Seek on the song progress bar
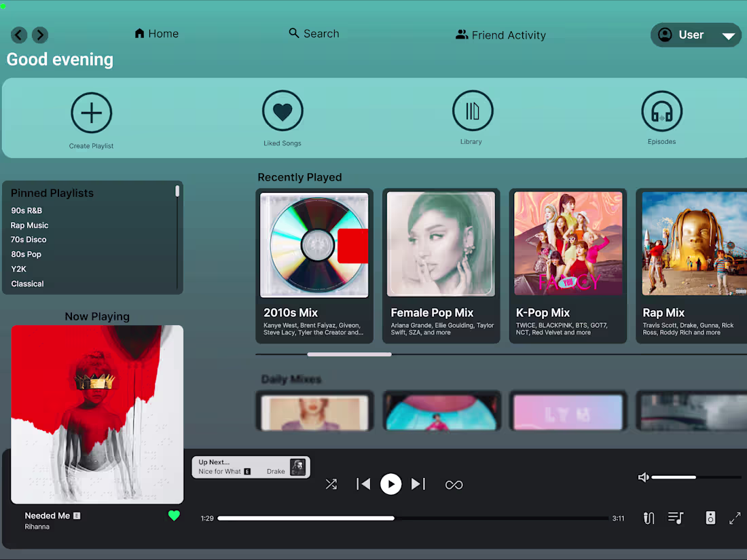This screenshot has height=560, width=747. (x=413, y=518)
